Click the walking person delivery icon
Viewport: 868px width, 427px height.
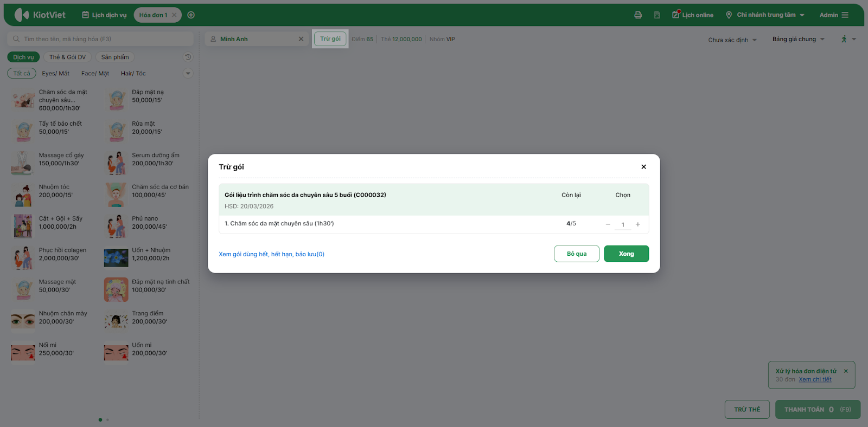tap(844, 39)
